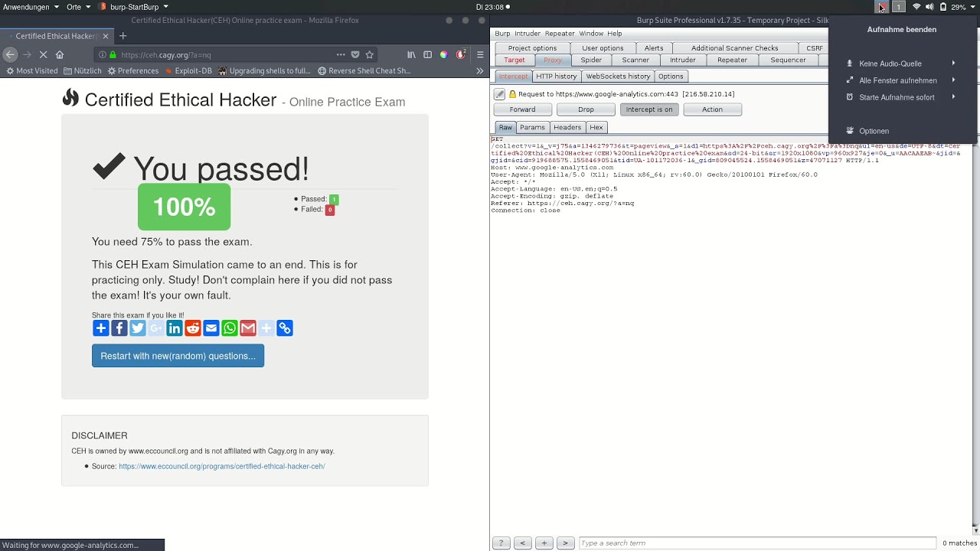The image size is (980, 551).
Task: Share exam via blue Email envelope icon
Action: [211, 328]
